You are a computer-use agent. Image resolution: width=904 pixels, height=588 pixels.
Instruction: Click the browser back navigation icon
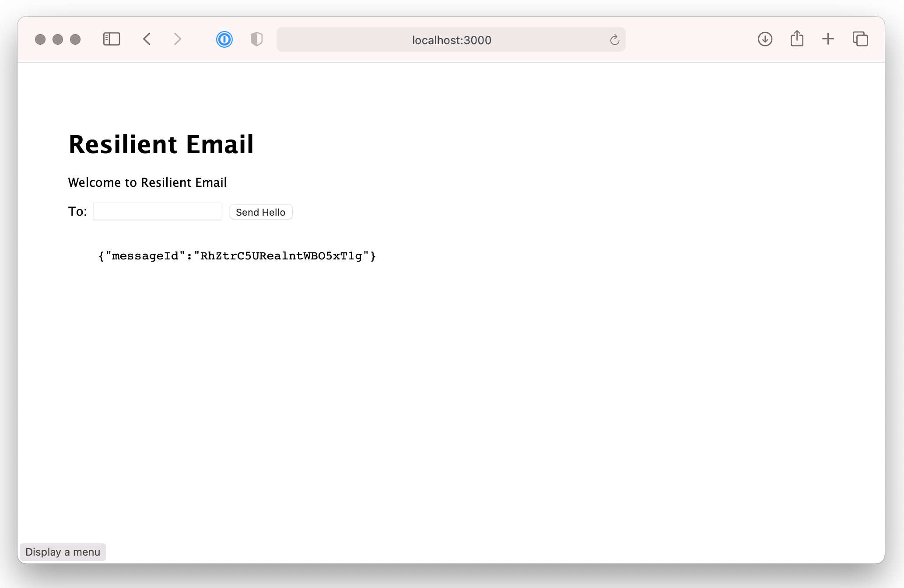[146, 39]
